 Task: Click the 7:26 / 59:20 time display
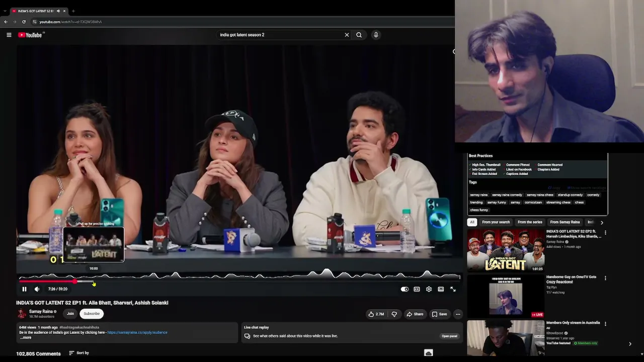[x=58, y=289]
